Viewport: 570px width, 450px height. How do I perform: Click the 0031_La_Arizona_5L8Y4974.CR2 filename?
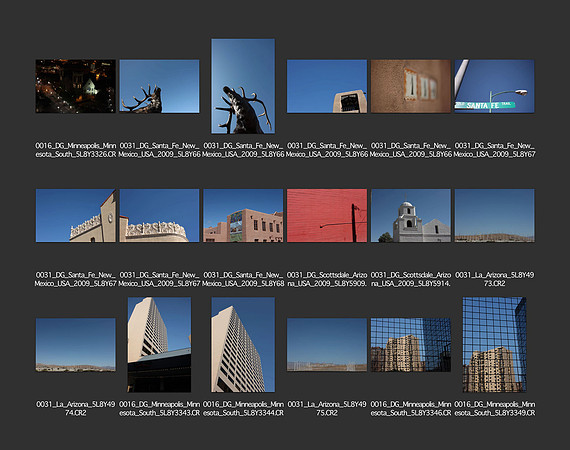76,409
